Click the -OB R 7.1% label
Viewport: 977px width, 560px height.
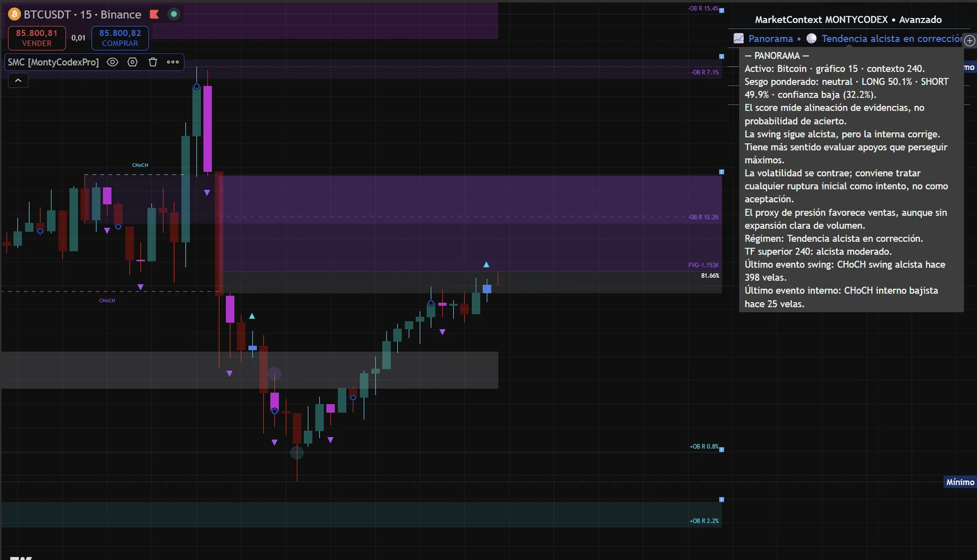705,72
